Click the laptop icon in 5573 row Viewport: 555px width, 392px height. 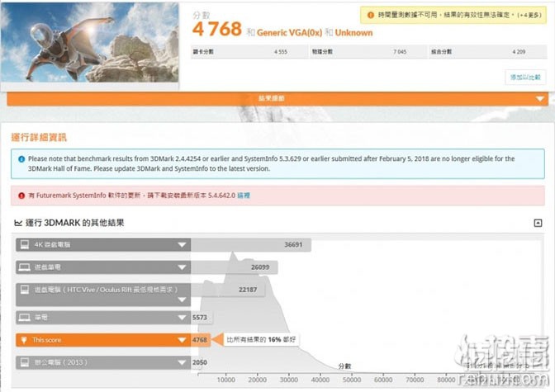tap(25, 318)
